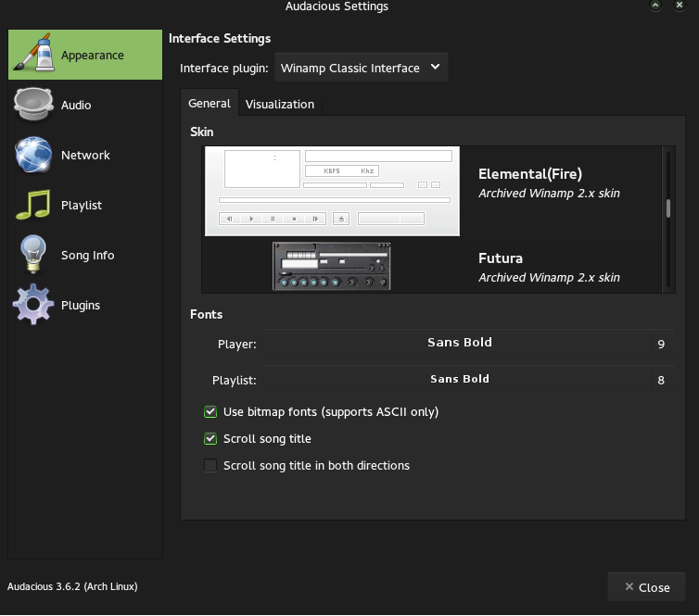This screenshot has height=616, width=699.
Task: Close the window via title bar X
Action: 679,6
